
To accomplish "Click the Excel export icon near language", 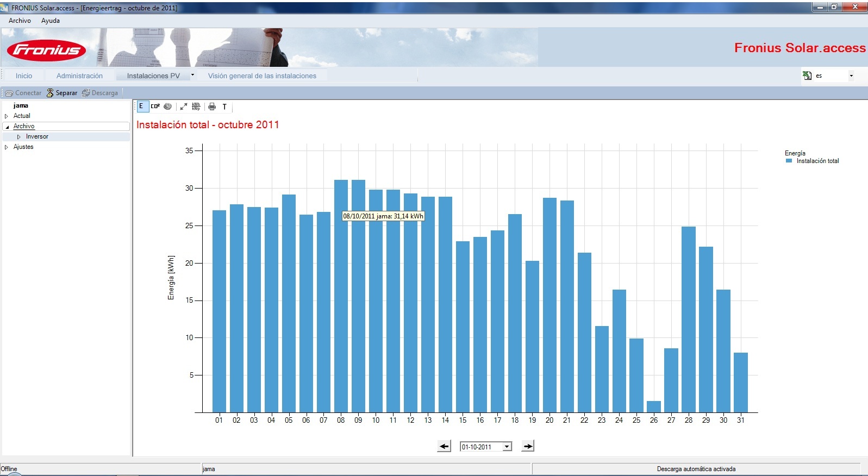I will click(807, 76).
